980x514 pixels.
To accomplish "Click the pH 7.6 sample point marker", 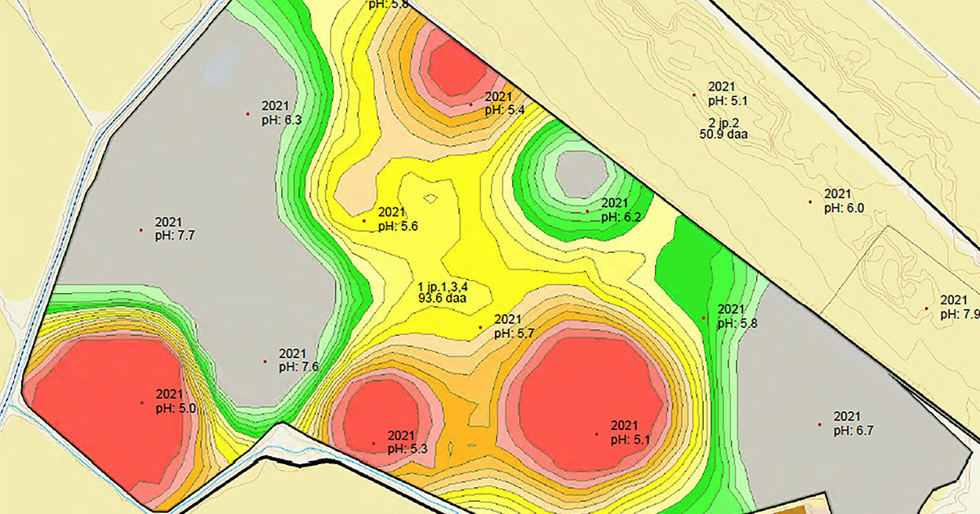I will click(x=265, y=361).
